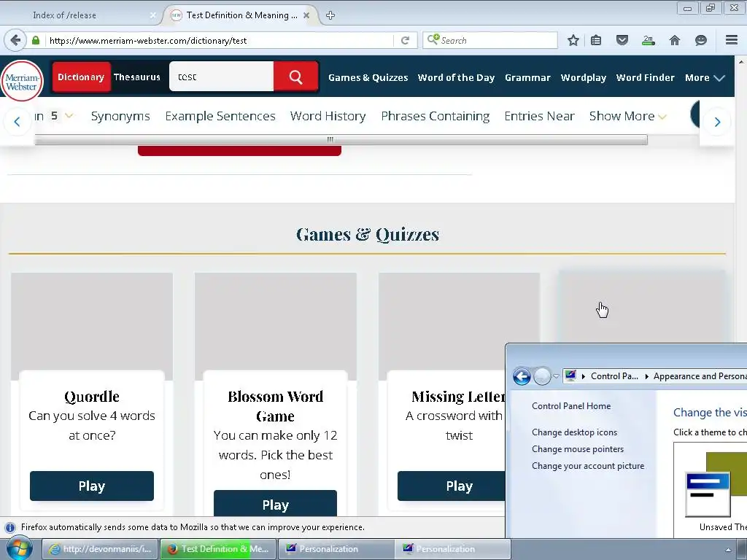Open Word of the Day menu item
The height and width of the screenshot is (560, 747).
457,77
